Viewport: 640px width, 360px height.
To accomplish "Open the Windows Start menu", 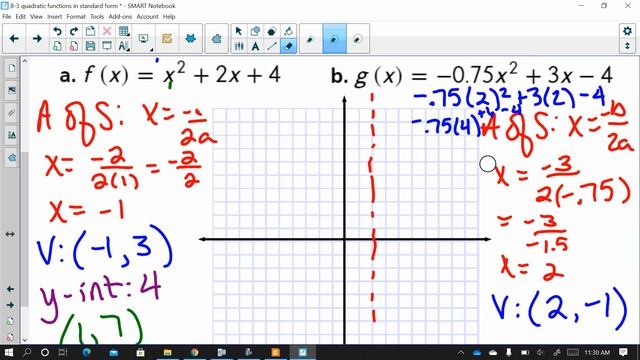I will 8,352.
